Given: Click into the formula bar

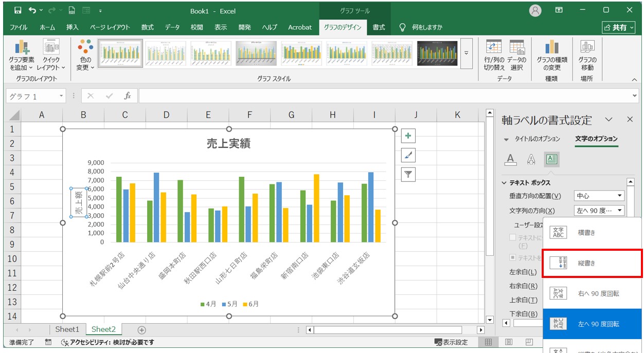Looking at the screenshot, I should [385, 96].
